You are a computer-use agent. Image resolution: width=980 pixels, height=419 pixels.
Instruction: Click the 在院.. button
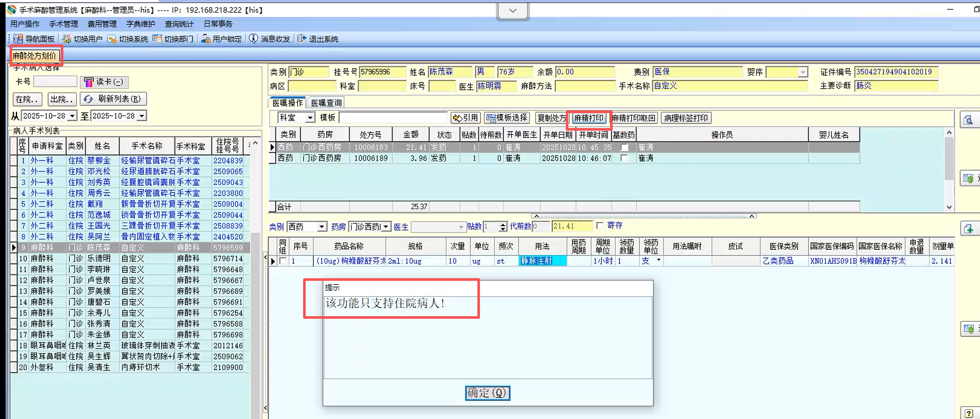point(27,99)
